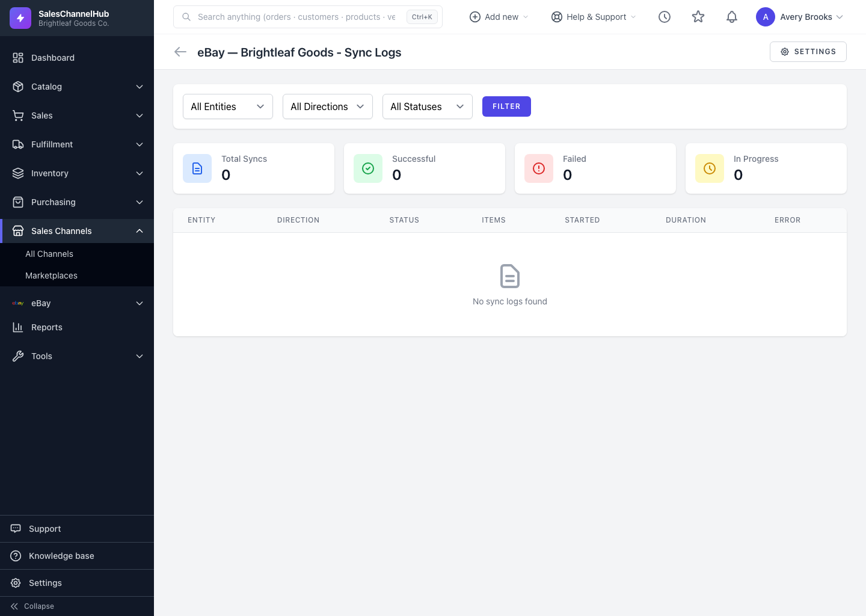
Task: Expand the Tools menu chevron
Action: 140,356
